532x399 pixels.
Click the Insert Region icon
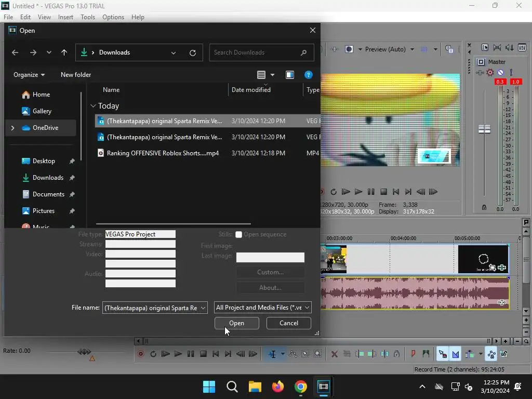coord(426,354)
